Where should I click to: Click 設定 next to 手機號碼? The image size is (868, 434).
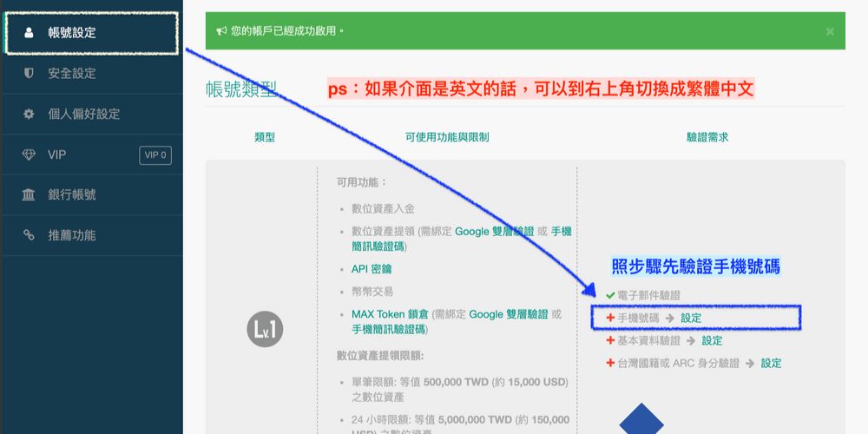pos(691,319)
